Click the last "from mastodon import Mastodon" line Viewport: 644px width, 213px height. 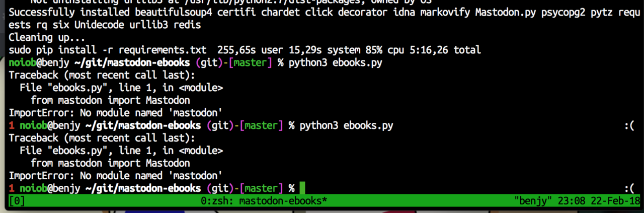(x=110, y=163)
